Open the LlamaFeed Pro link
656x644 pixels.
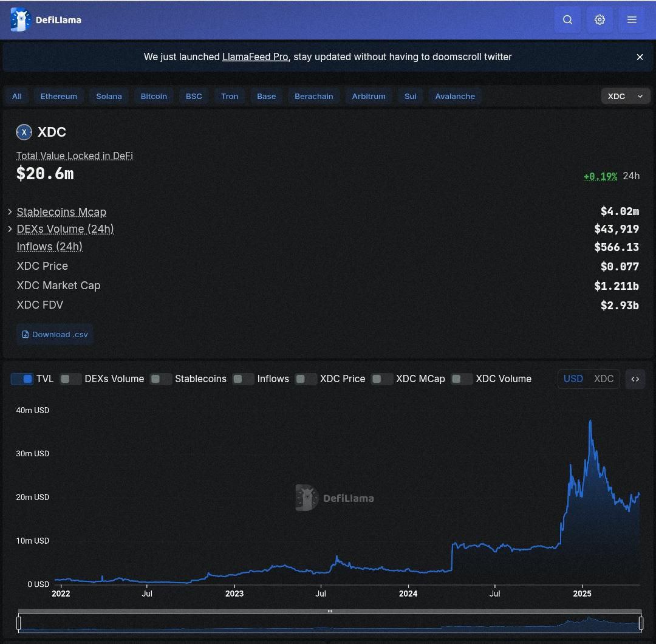pyautogui.click(x=255, y=57)
